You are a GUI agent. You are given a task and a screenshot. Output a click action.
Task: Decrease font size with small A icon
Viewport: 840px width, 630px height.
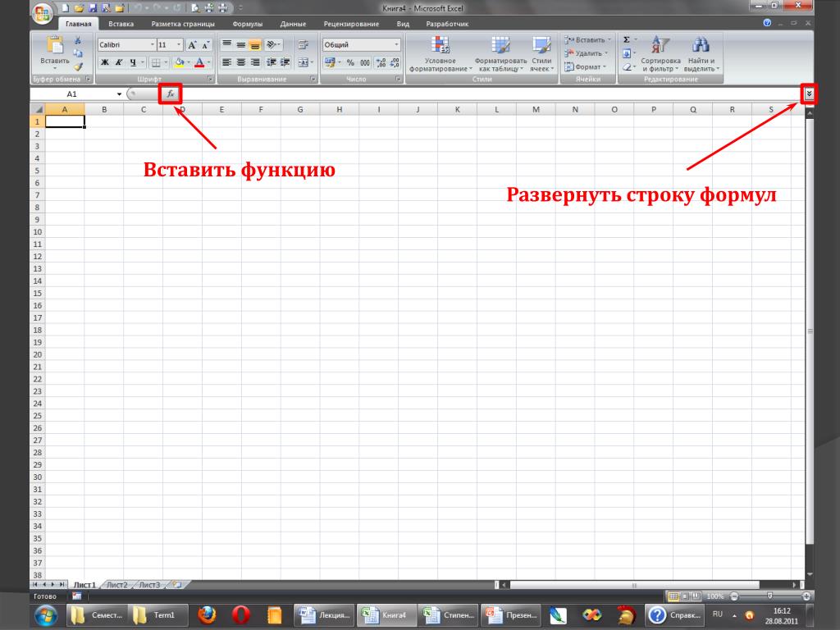click(205, 45)
